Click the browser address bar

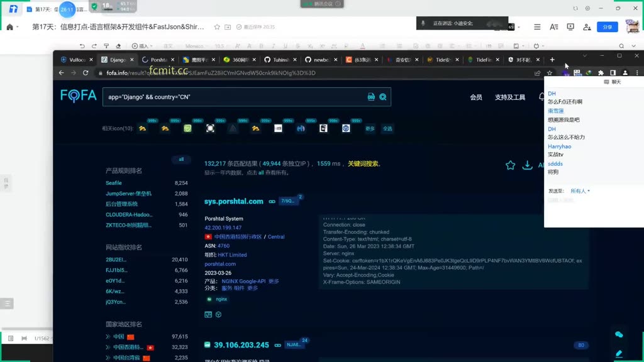pos(314,73)
